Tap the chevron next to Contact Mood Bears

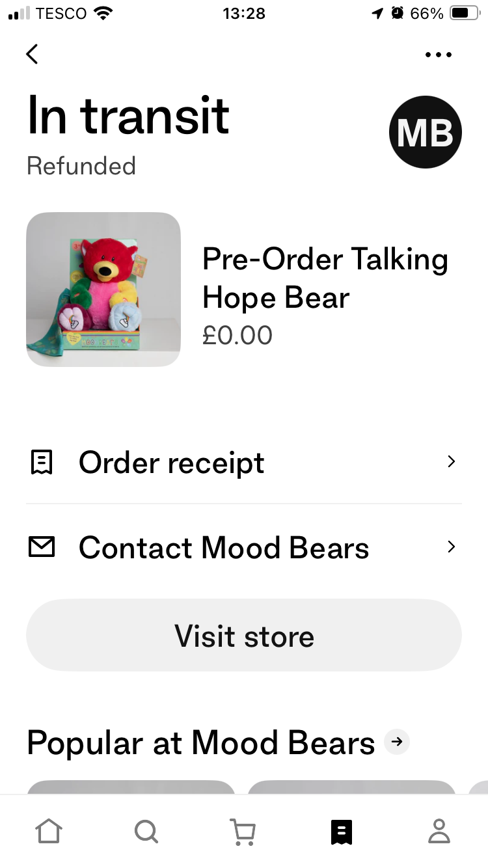tap(452, 547)
